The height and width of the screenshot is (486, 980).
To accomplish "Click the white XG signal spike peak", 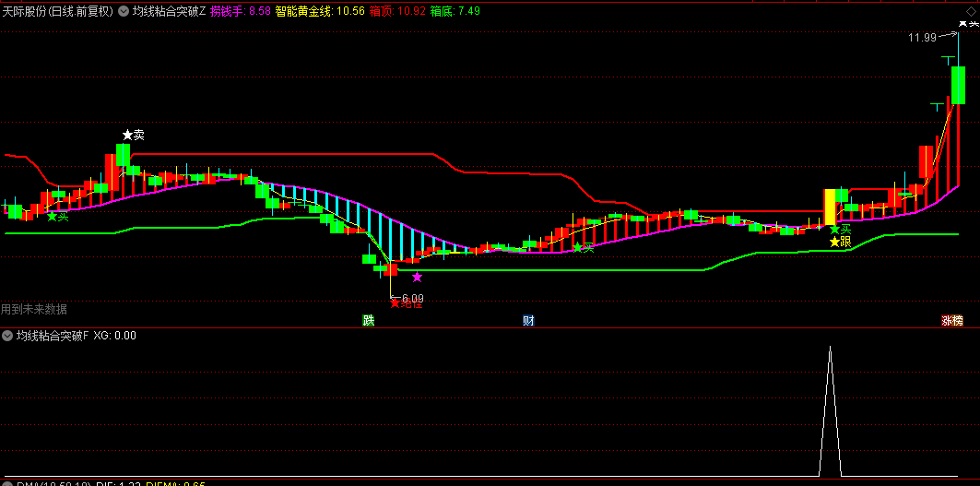I will (x=830, y=348).
